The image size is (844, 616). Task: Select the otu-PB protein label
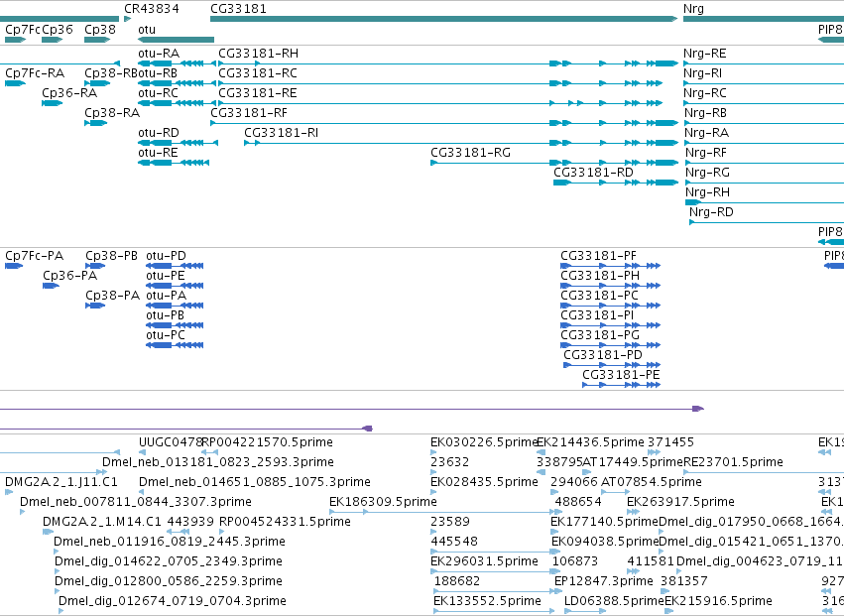tap(166, 315)
